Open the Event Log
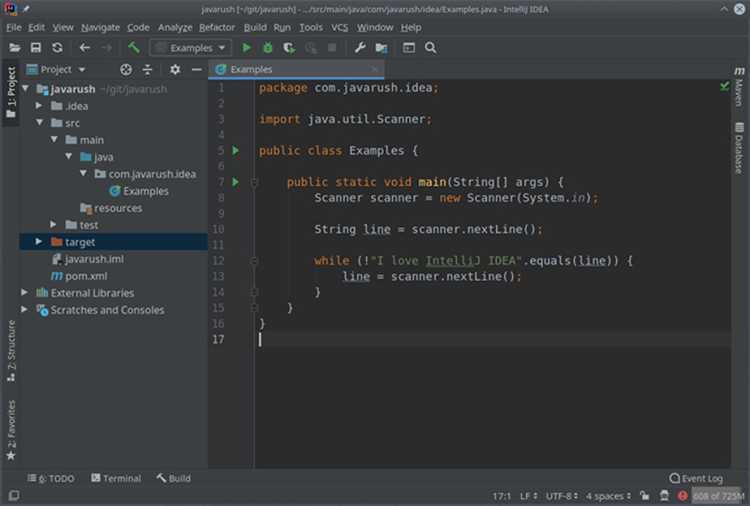 (696, 478)
